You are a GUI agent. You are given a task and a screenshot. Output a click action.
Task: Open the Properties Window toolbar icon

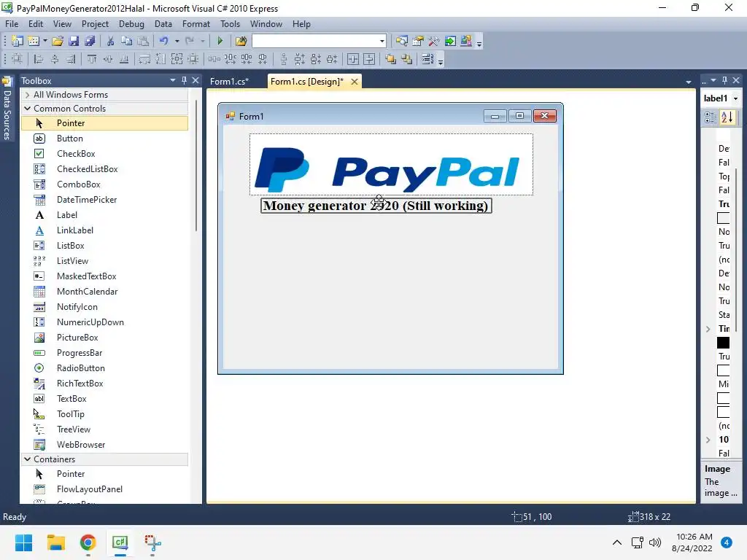point(418,41)
